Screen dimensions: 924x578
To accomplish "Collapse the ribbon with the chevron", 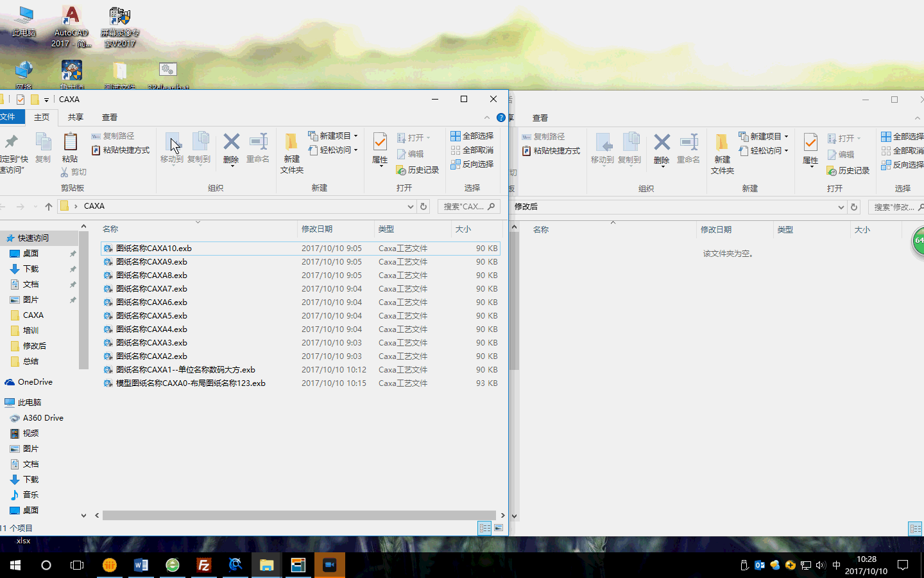I will [486, 118].
